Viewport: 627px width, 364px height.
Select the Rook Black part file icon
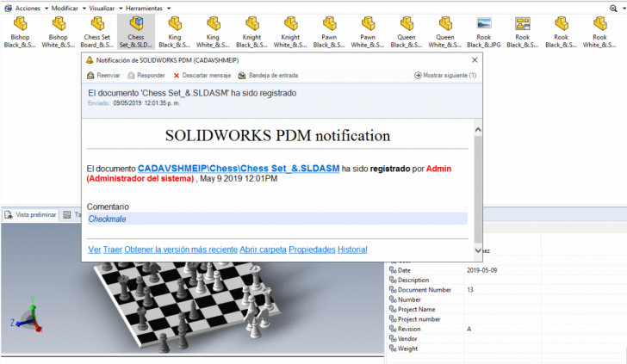click(561, 24)
